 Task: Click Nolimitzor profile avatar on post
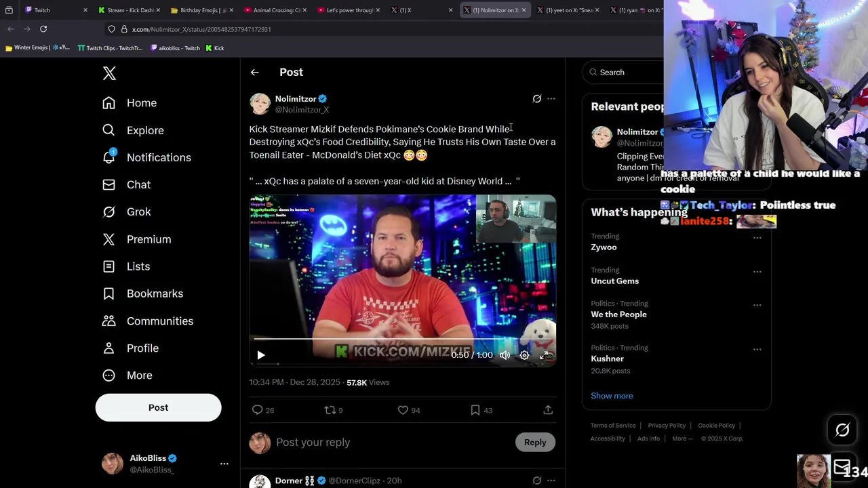(260, 104)
